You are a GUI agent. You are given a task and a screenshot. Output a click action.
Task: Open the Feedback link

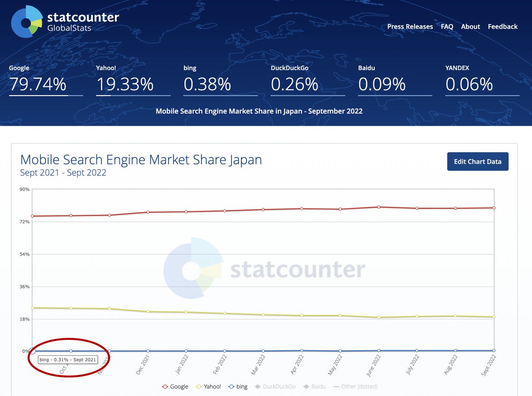pyautogui.click(x=503, y=27)
